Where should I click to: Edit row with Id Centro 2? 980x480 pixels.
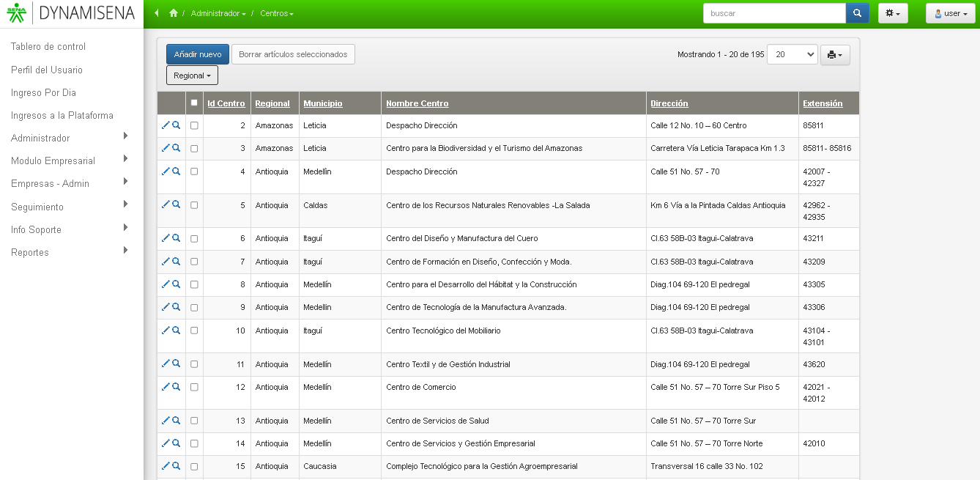click(x=166, y=125)
